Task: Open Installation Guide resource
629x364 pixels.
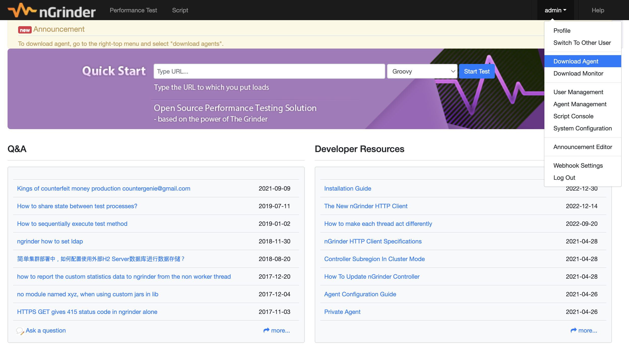Action: (347, 189)
